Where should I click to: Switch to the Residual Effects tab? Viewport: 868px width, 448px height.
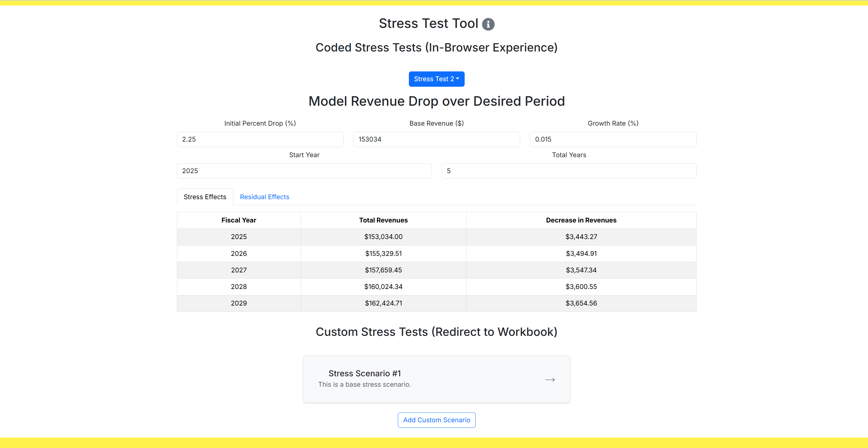tap(265, 197)
